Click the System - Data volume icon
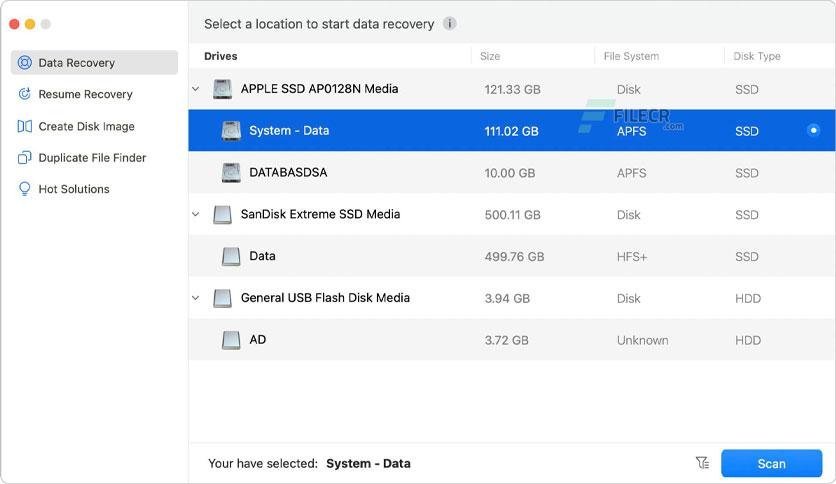The image size is (836, 484). (x=231, y=131)
